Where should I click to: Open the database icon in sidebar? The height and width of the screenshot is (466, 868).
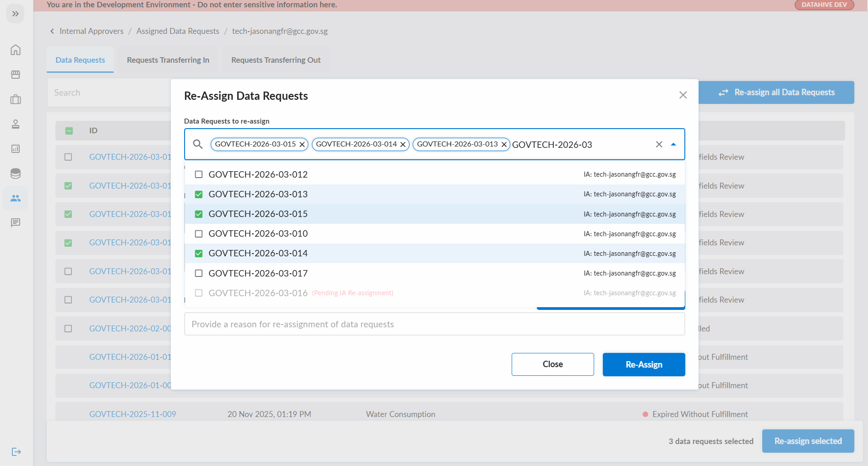coord(16,173)
